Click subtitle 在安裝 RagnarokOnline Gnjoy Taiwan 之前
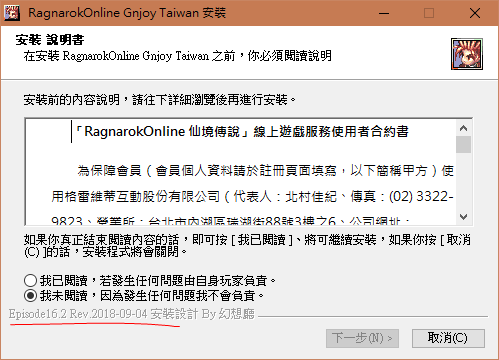This screenshot has height=360, width=499. pyautogui.click(x=129, y=56)
